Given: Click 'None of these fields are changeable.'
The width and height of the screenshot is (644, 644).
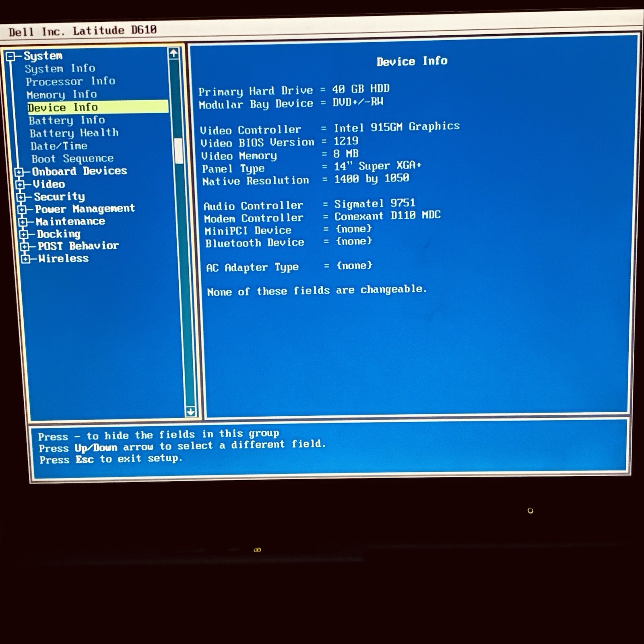Looking at the screenshot, I should (x=317, y=291).
